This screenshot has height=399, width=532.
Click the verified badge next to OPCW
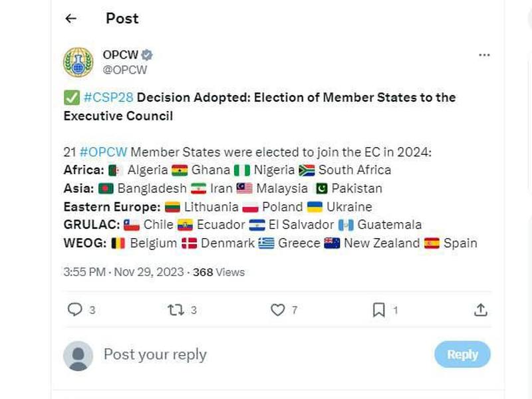click(x=147, y=55)
